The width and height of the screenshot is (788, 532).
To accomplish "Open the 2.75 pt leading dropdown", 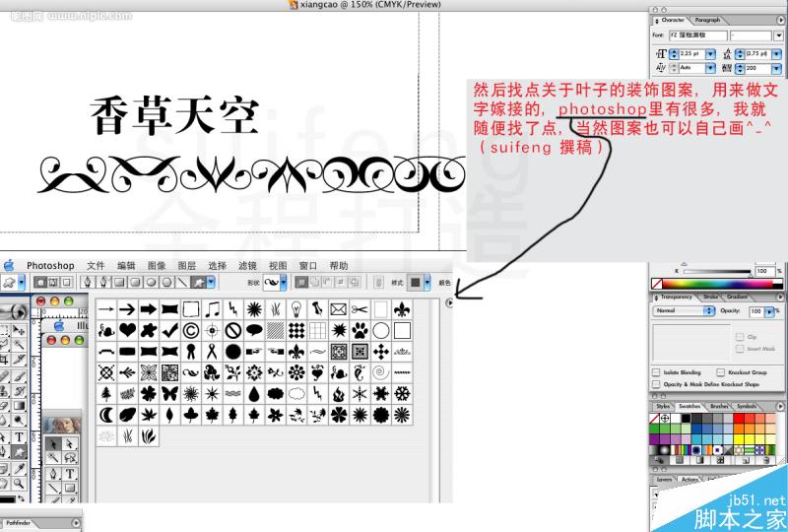I will click(776, 54).
